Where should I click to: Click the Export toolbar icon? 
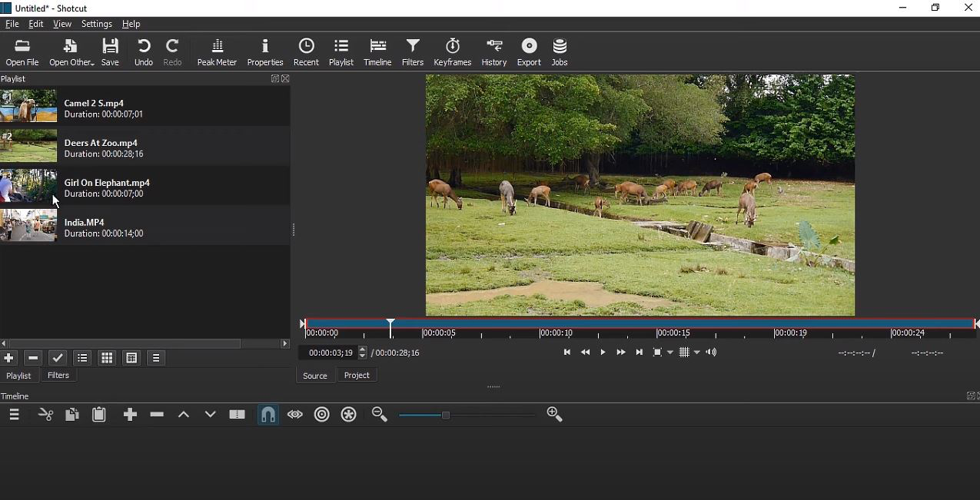tap(529, 52)
